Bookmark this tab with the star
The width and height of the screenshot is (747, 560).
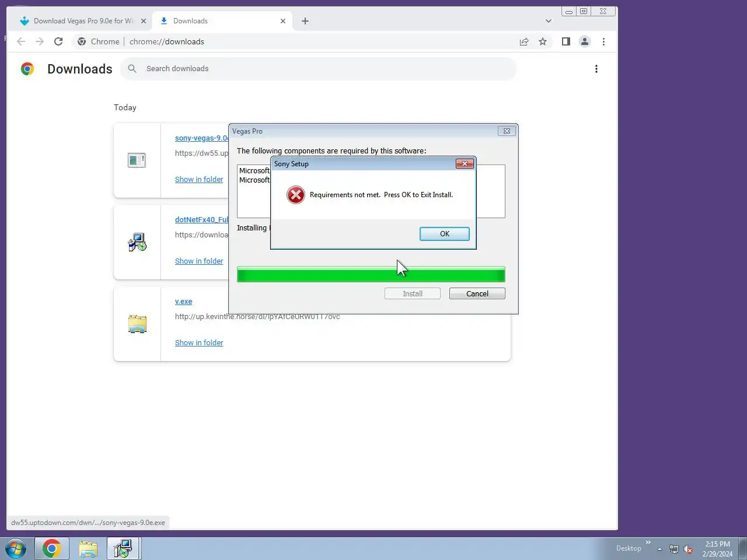(543, 41)
